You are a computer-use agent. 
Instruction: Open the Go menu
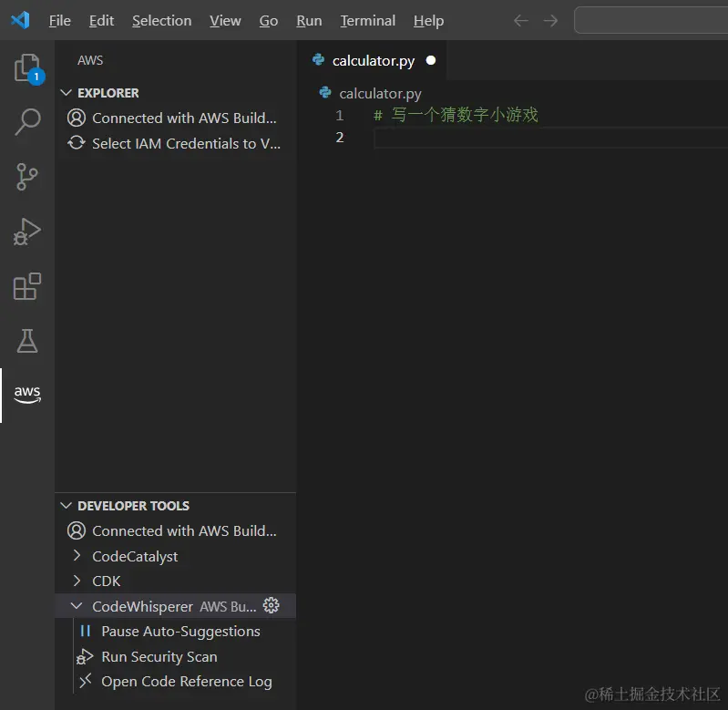[269, 20]
